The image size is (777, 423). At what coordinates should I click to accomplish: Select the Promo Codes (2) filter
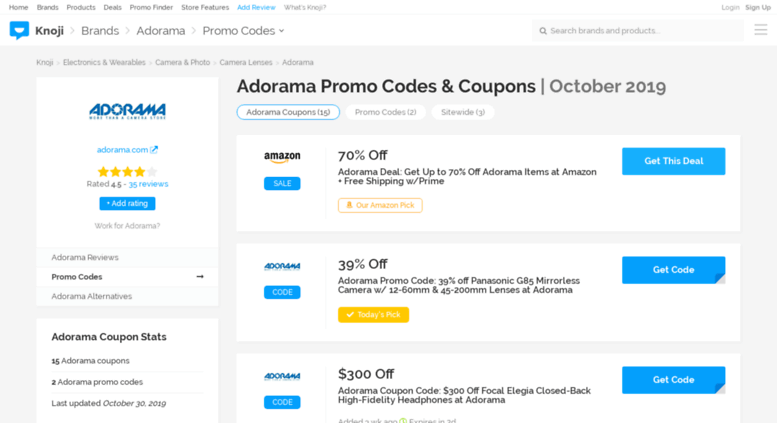[x=386, y=112]
